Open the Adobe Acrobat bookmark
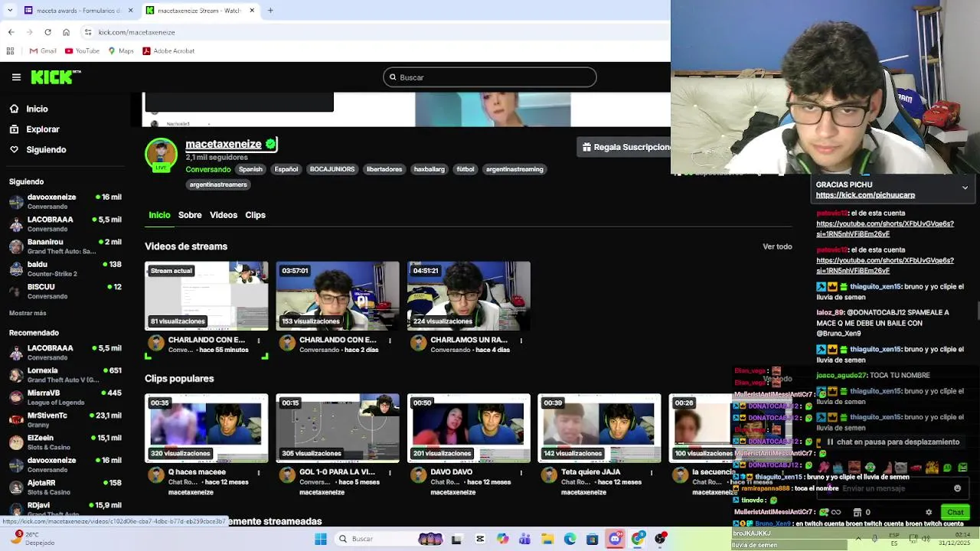Image resolution: width=980 pixels, height=551 pixels. coord(168,51)
